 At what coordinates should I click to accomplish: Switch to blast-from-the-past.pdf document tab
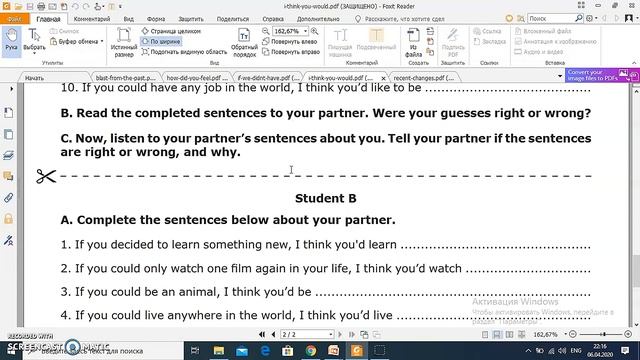click(126, 78)
